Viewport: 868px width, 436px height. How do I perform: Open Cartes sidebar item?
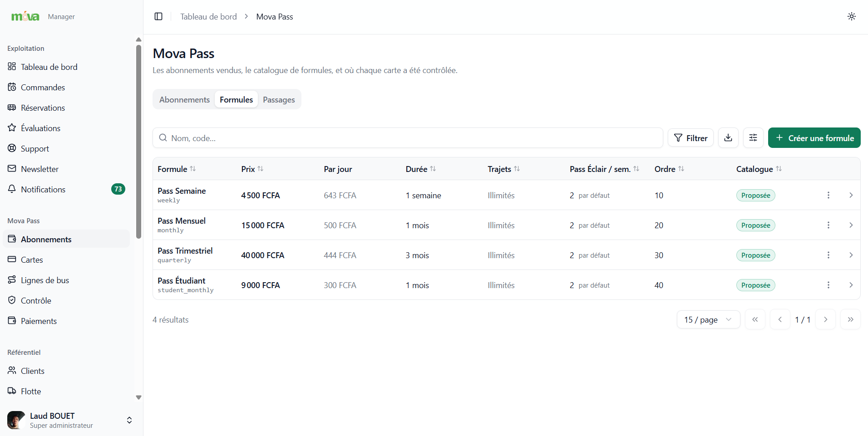pos(66,260)
